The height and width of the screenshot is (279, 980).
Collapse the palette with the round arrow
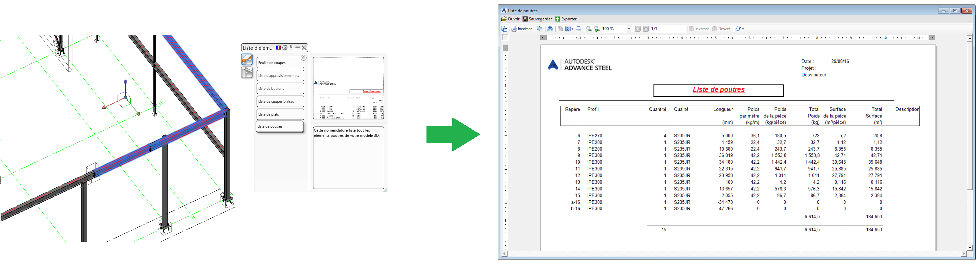coord(304,58)
